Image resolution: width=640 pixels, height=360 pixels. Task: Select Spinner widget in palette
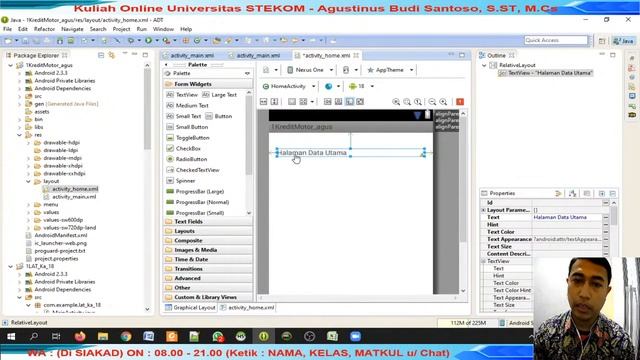[x=181, y=181]
